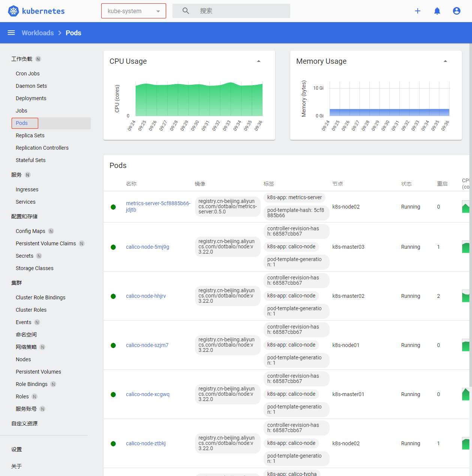The image size is (472, 476).
Task: Click the N badge beside Events
Action: pyautogui.click(x=37, y=322)
